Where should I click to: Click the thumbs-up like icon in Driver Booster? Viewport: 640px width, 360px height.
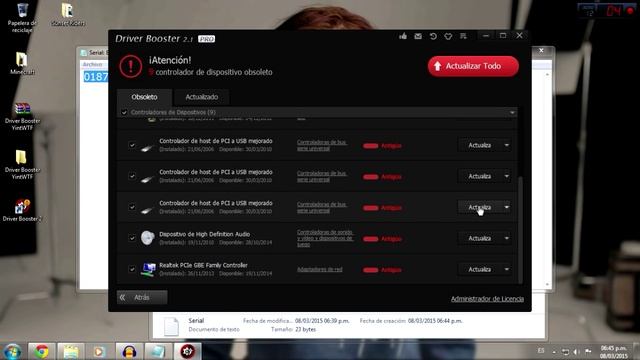point(403,36)
